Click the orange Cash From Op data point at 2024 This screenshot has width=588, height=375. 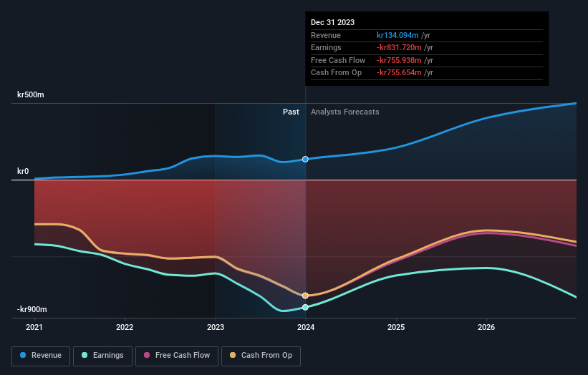click(x=305, y=296)
